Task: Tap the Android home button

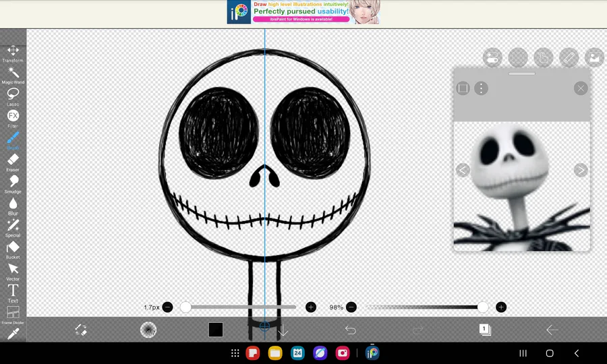Action: click(550, 353)
